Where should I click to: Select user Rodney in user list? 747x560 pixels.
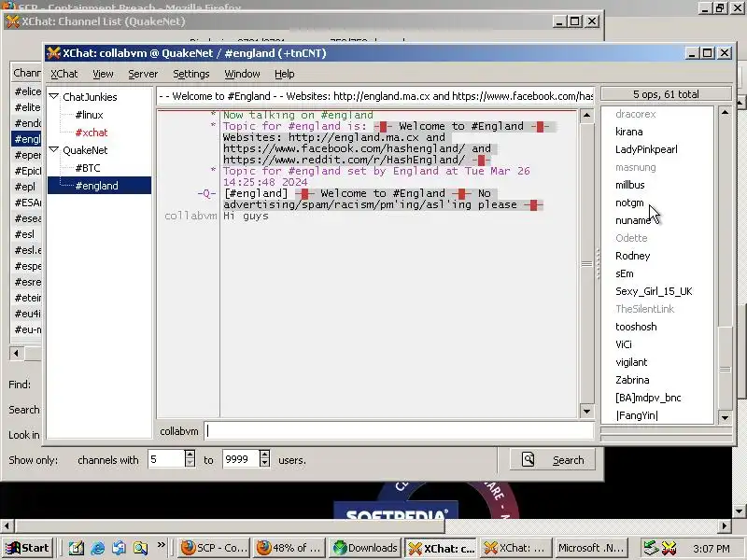[x=633, y=256]
